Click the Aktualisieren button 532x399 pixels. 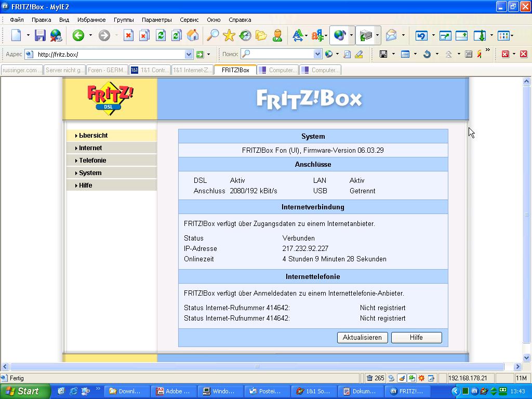point(362,338)
